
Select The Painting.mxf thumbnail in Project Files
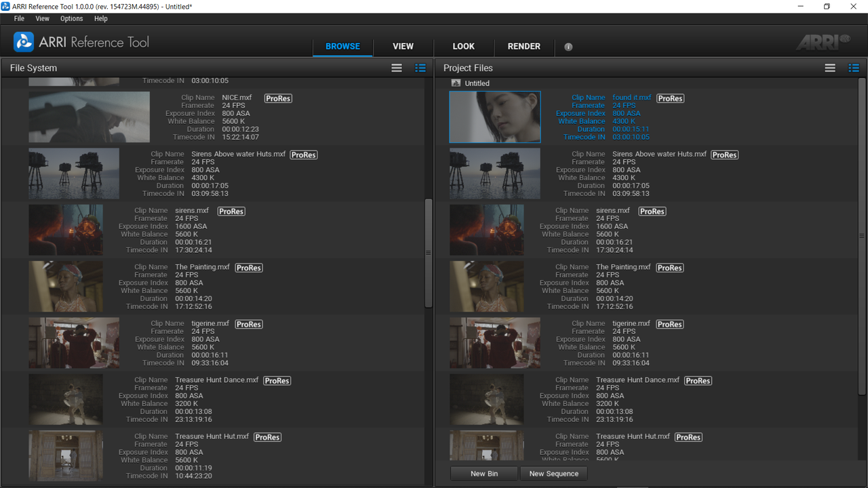(487, 287)
